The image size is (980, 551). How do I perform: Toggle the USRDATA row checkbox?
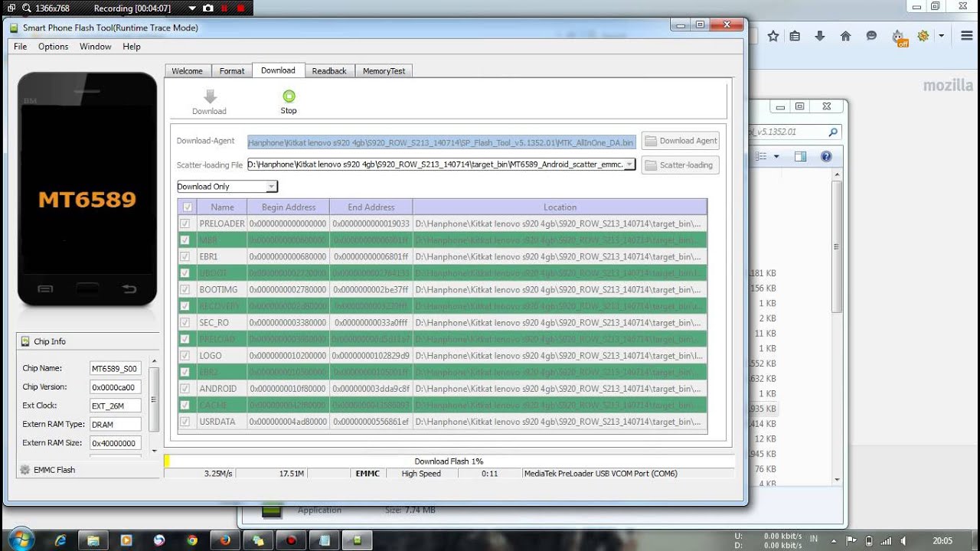(x=185, y=421)
